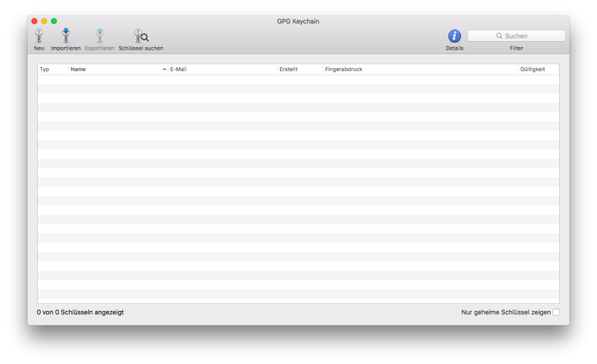
Task: Open the Importieren key import tool
Action: pos(66,36)
